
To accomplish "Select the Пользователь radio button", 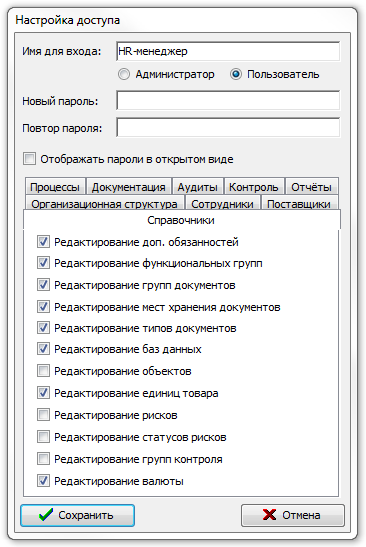I will [236, 74].
